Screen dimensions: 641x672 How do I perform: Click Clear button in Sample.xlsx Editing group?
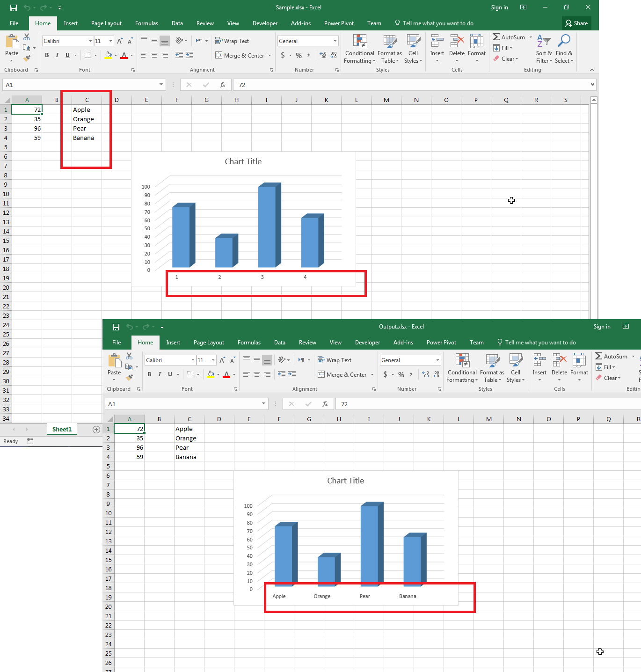[x=506, y=59]
